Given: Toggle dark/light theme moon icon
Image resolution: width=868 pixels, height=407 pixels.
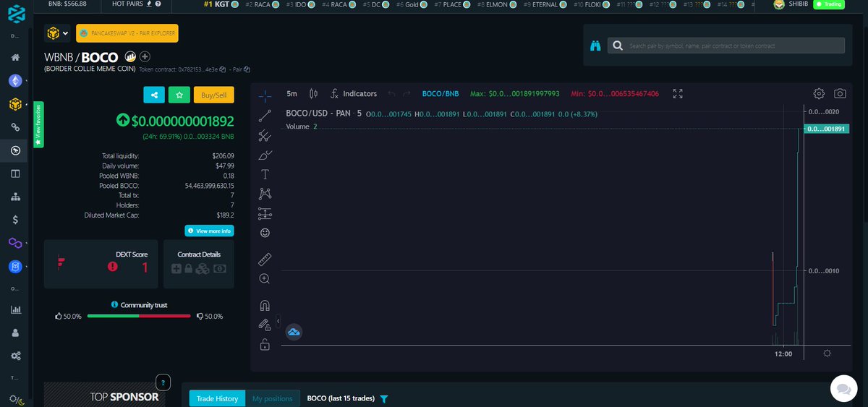Looking at the screenshot, I should click(17, 400).
